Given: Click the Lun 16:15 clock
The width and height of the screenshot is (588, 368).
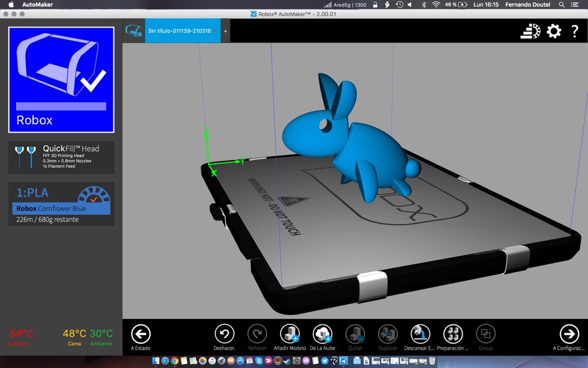Looking at the screenshot, I should point(486,5).
